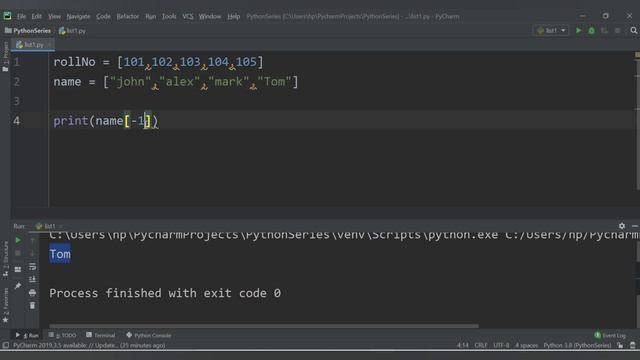Open the View menu

tap(54, 16)
